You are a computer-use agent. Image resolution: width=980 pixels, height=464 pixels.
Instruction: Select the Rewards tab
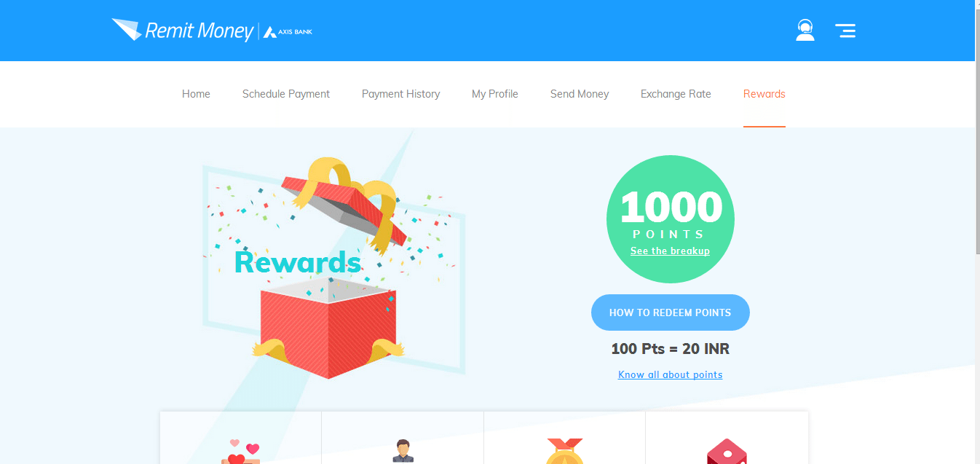coord(764,94)
